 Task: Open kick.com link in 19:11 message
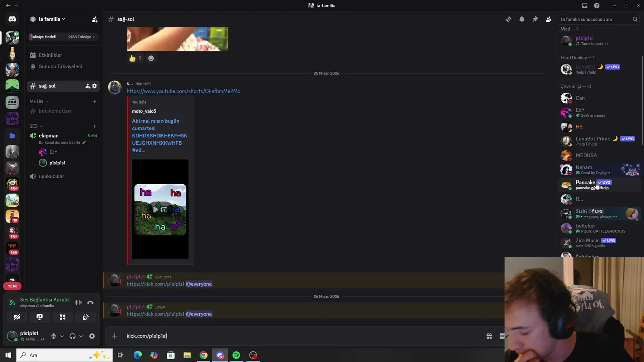155,284
